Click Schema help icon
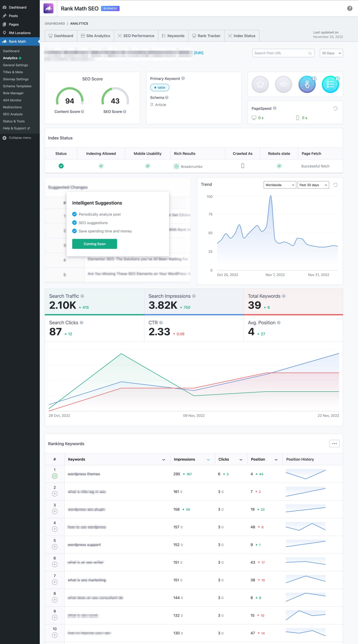The height and width of the screenshot is (644, 358). click(x=167, y=97)
